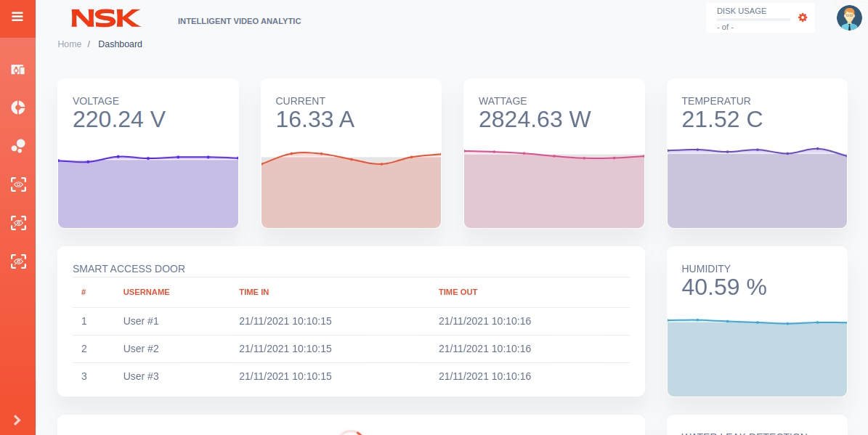
Task: Click the Dashboard breadcrumb item
Action: click(x=120, y=44)
